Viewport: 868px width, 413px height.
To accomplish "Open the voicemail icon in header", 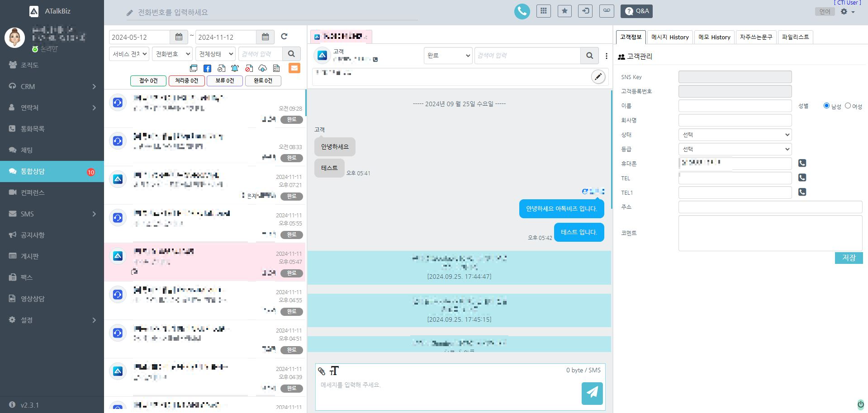I will pyautogui.click(x=607, y=11).
